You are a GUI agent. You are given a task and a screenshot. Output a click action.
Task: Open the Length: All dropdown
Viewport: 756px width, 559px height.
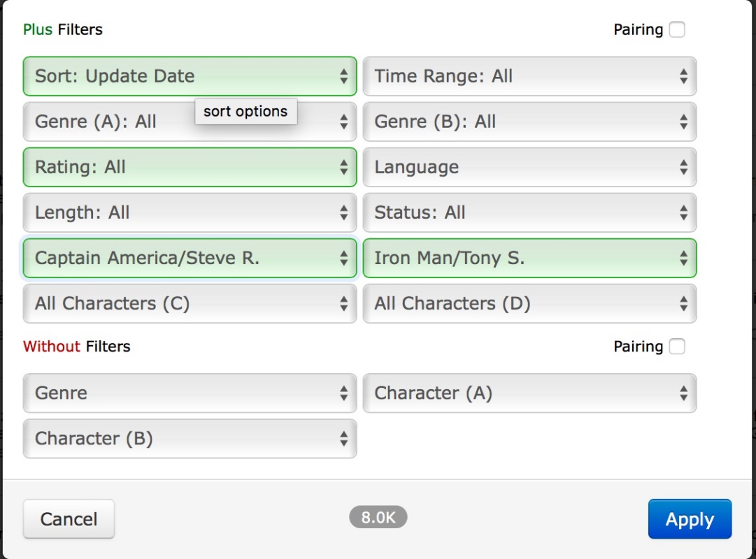click(190, 212)
